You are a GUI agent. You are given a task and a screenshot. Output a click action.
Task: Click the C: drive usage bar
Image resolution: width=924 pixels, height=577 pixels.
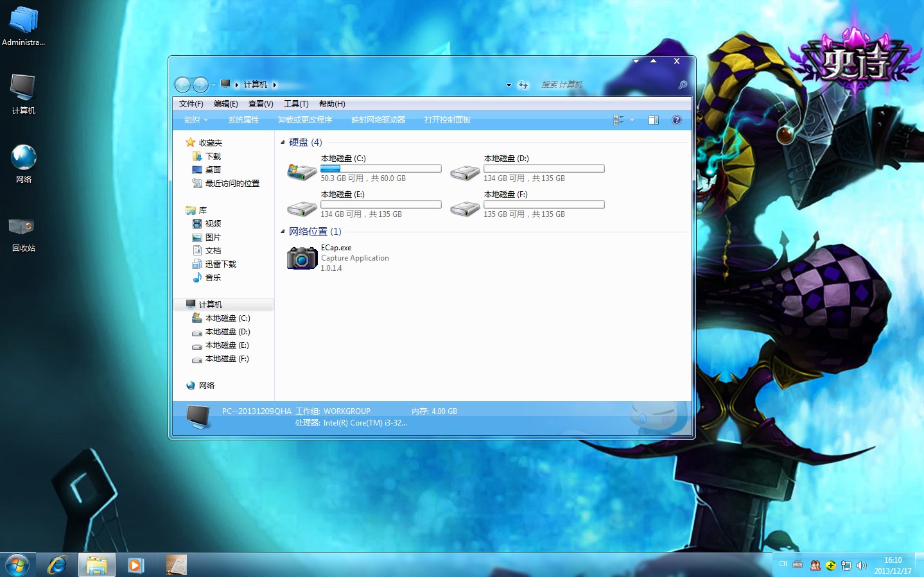click(381, 169)
